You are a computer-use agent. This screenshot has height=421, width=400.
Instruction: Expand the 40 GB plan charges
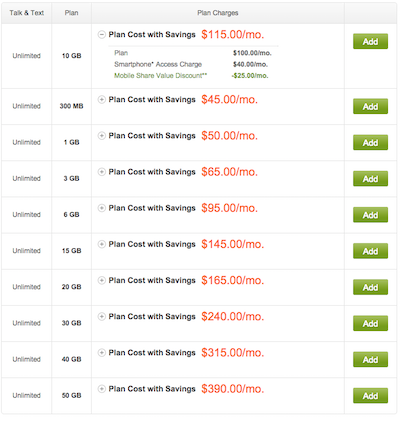102,353
